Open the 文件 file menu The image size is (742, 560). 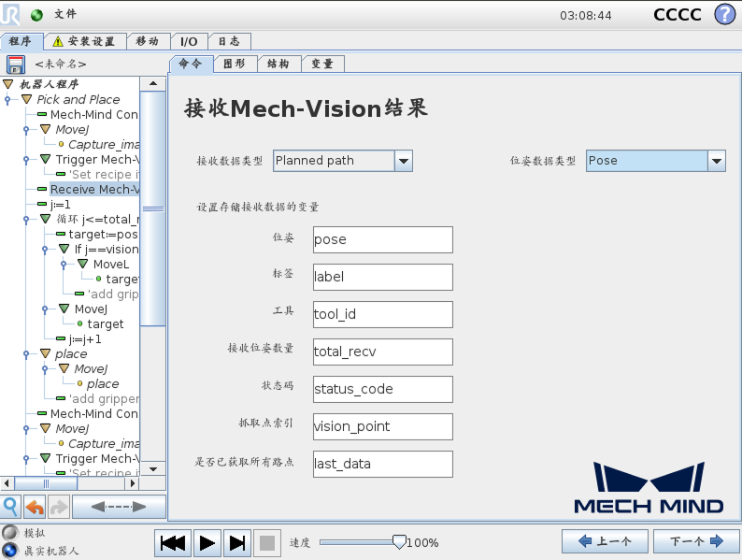click(x=64, y=14)
